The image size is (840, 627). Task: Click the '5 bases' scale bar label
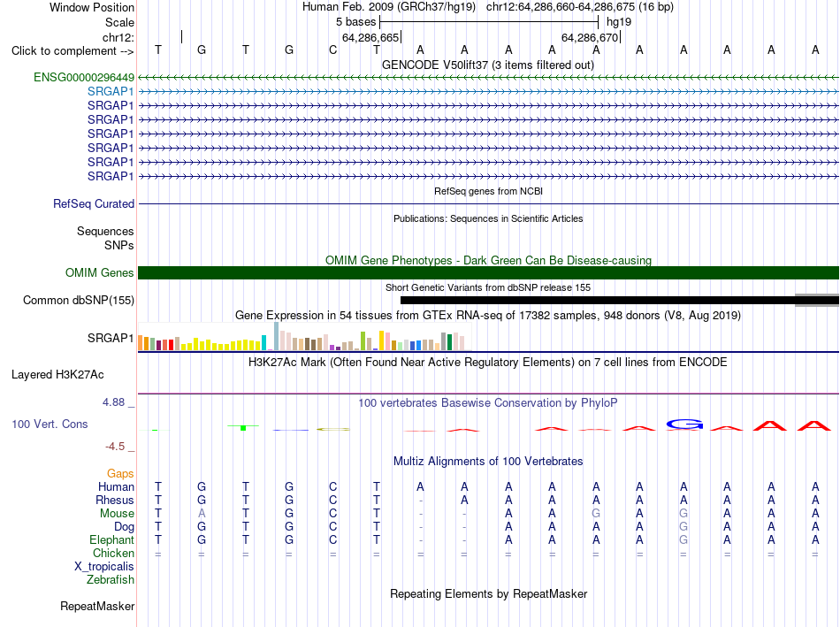coord(356,22)
